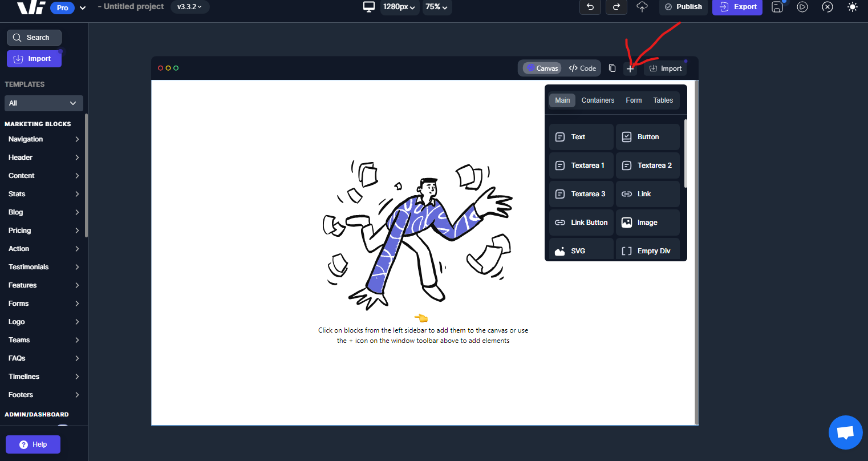Click the redo arrow icon
This screenshot has width=868, height=461.
point(616,7)
